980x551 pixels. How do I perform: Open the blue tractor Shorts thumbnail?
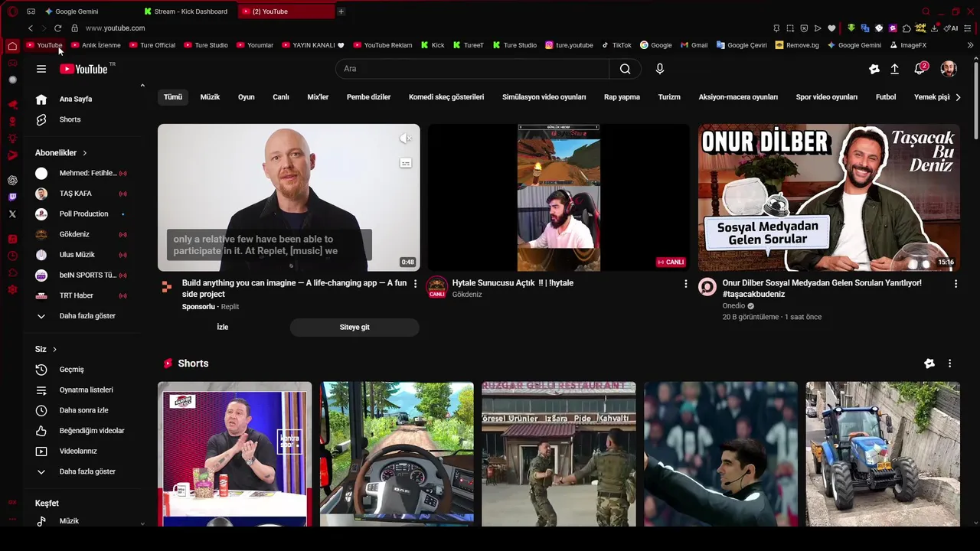(883, 454)
